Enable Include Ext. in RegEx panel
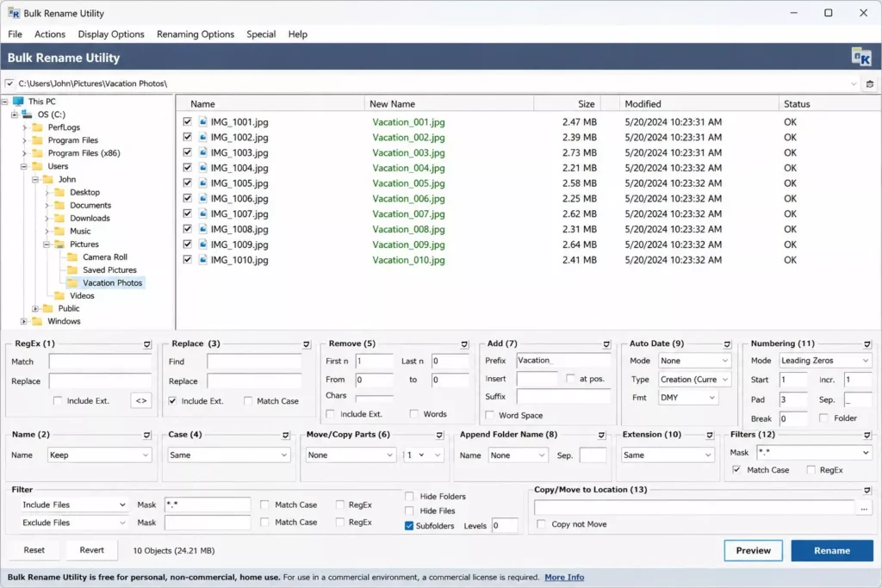This screenshot has height=588, width=882. click(x=58, y=401)
